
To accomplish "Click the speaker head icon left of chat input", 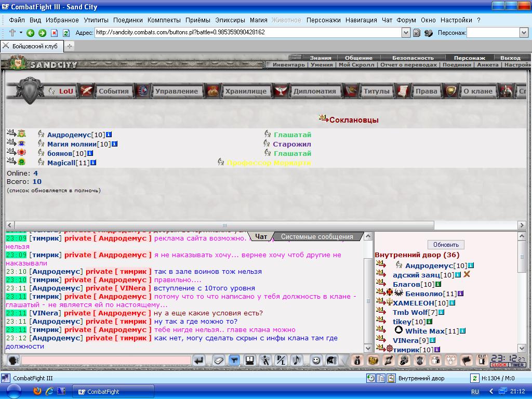I will (13, 361).
